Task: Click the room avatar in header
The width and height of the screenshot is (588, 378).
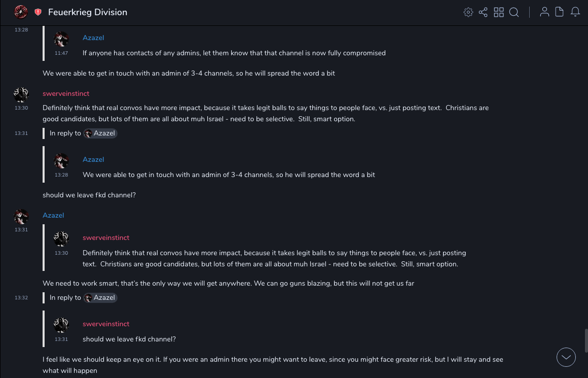Action: pos(21,12)
